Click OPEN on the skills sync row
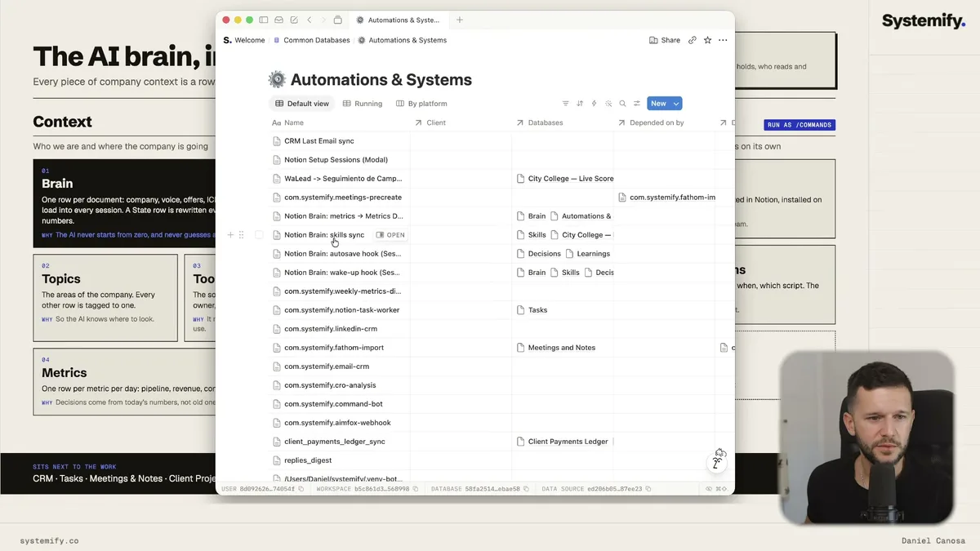 tap(390, 235)
